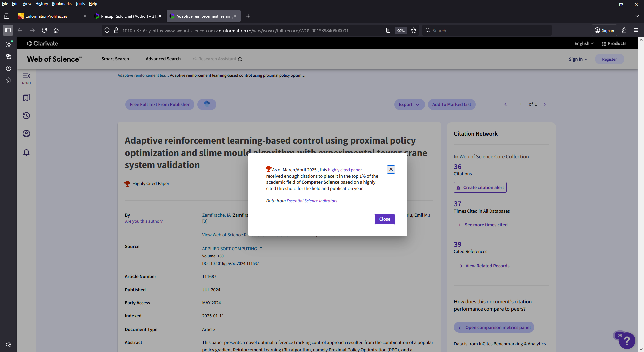This screenshot has width=644, height=352.
Task: Open the marked list icon in sidebar
Action: tap(26, 97)
